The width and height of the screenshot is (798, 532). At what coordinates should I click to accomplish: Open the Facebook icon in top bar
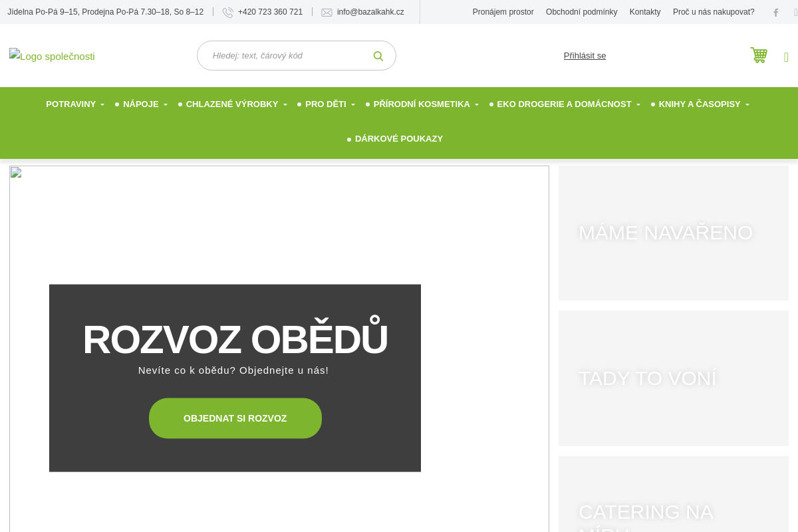[775, 13]
